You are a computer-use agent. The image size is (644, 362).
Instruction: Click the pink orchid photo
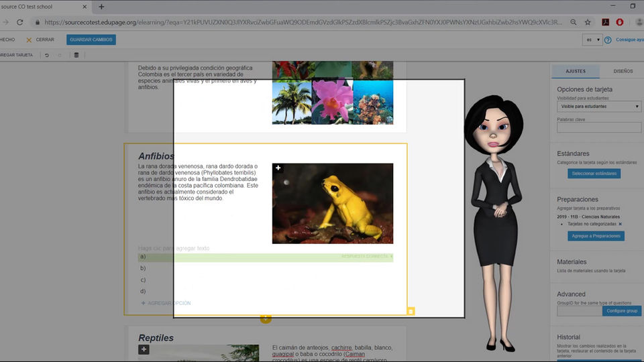click(x=332, y=102)
